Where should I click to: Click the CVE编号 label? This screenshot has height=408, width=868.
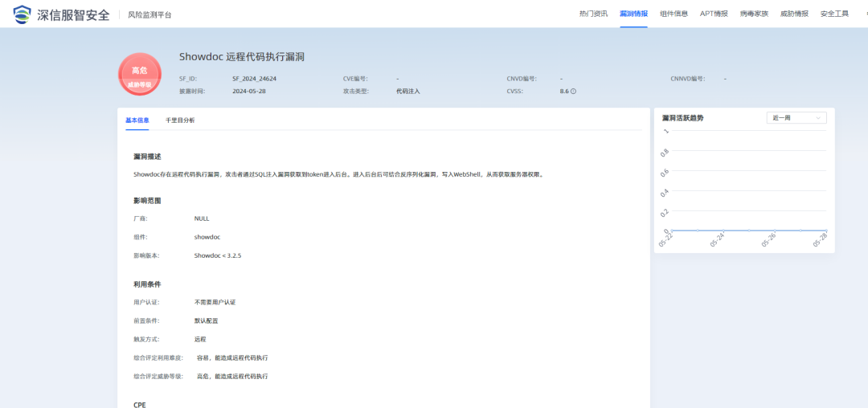point(355,79)
